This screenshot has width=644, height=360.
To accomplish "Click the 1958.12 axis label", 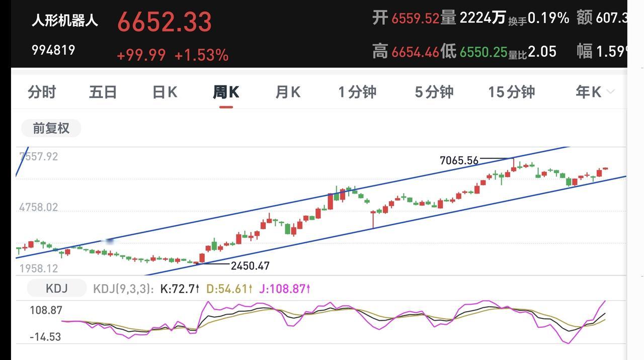I will click(39, 268).
